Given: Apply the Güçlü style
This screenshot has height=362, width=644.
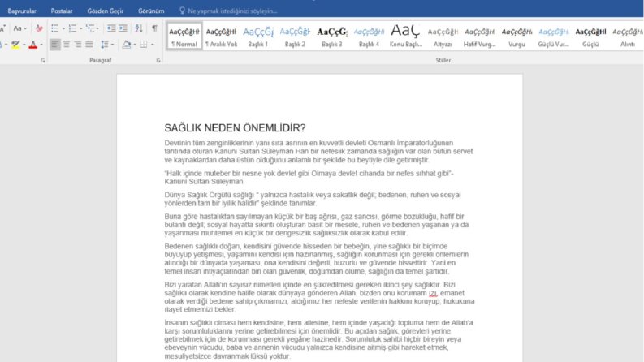Looking at the screenshot, I should (x=590, y=36).
